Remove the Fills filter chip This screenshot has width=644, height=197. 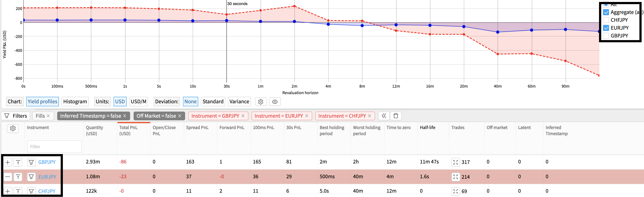point(48,116)
